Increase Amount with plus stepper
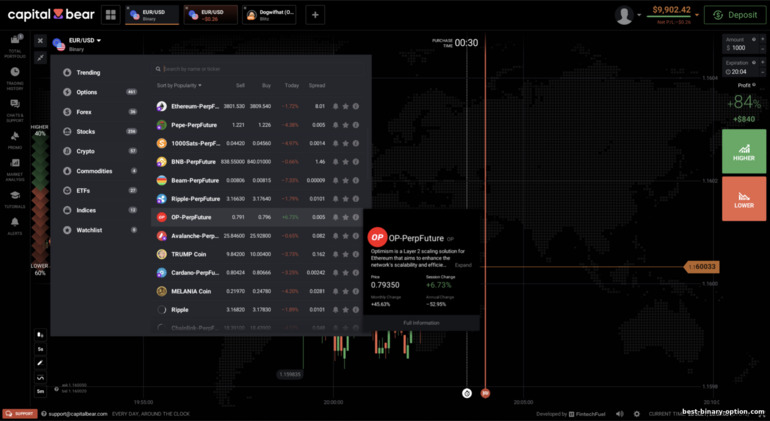 (x=763, y=39)
